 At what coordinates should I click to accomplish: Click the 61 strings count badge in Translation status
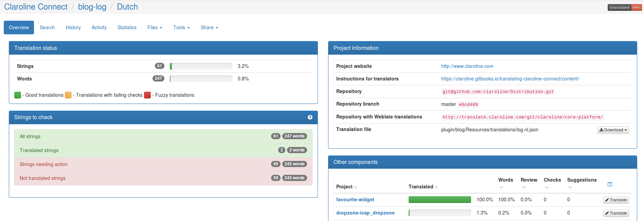(160, 66)
